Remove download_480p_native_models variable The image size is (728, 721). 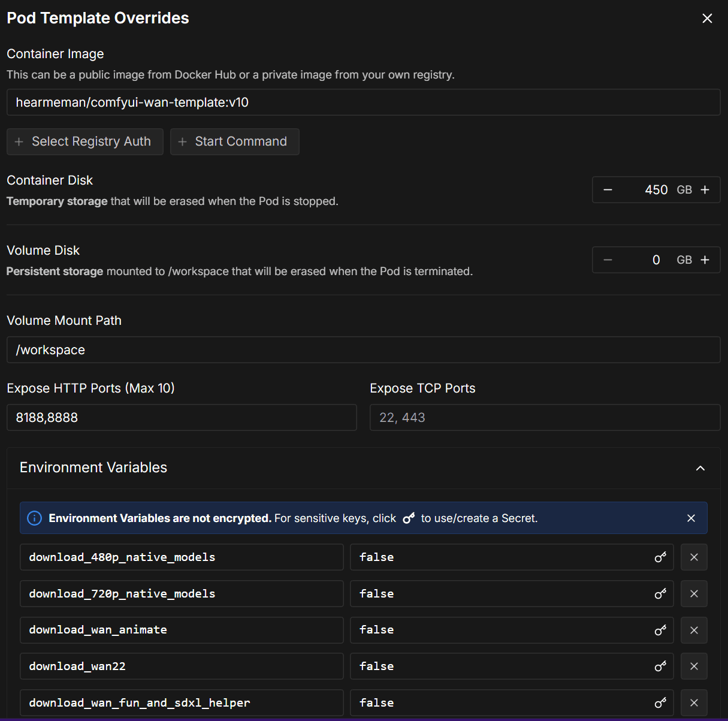tap(694, 557)
